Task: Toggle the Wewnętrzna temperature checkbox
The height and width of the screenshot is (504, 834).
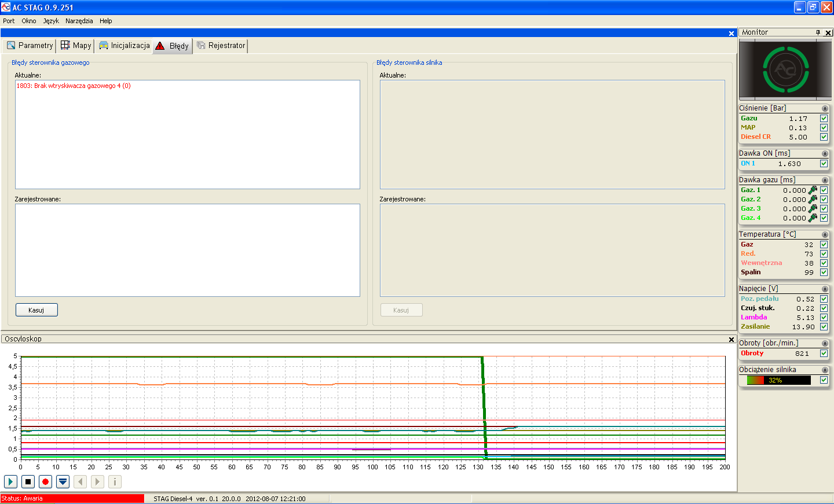Action: coord(824,263)
